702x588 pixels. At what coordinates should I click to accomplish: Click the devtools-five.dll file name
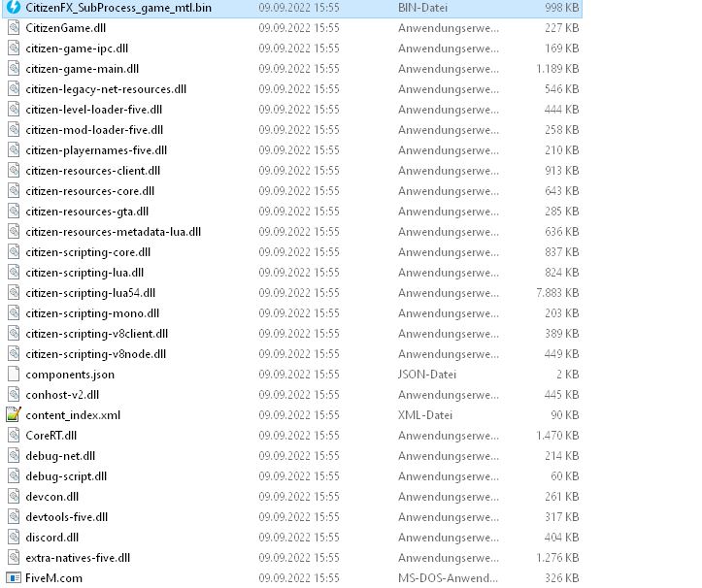click(67, 517)
